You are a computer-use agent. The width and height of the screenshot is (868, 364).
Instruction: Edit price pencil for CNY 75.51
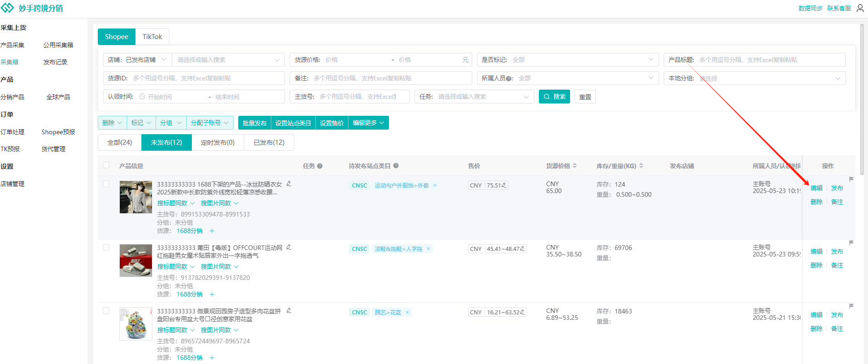(x=504, y=185)
